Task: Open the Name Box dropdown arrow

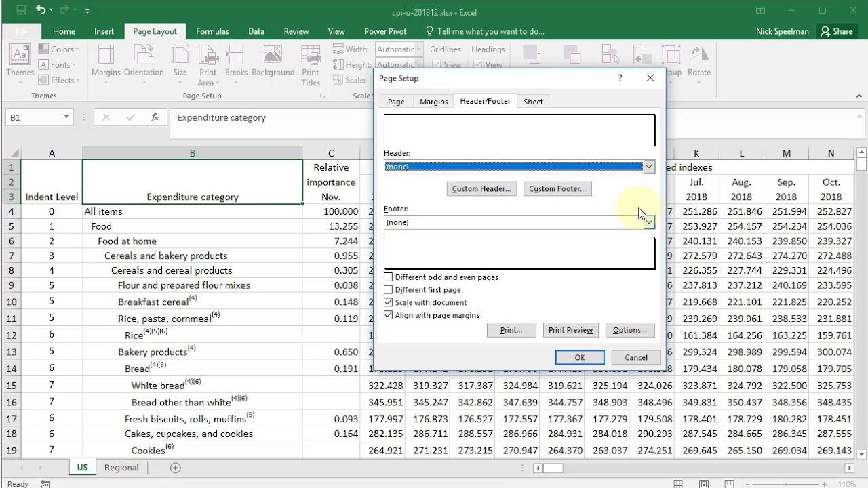Action: [66, 117]
